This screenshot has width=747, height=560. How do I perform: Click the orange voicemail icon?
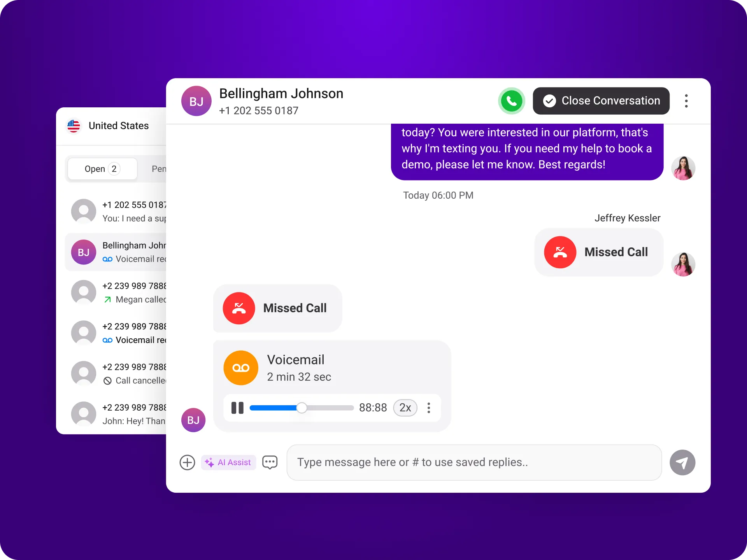coord(241,368)
